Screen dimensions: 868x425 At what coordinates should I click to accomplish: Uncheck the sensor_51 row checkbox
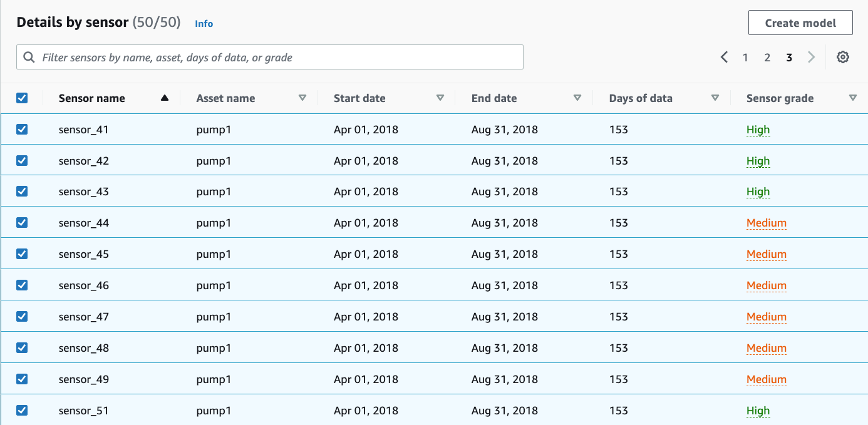point(22,411)
